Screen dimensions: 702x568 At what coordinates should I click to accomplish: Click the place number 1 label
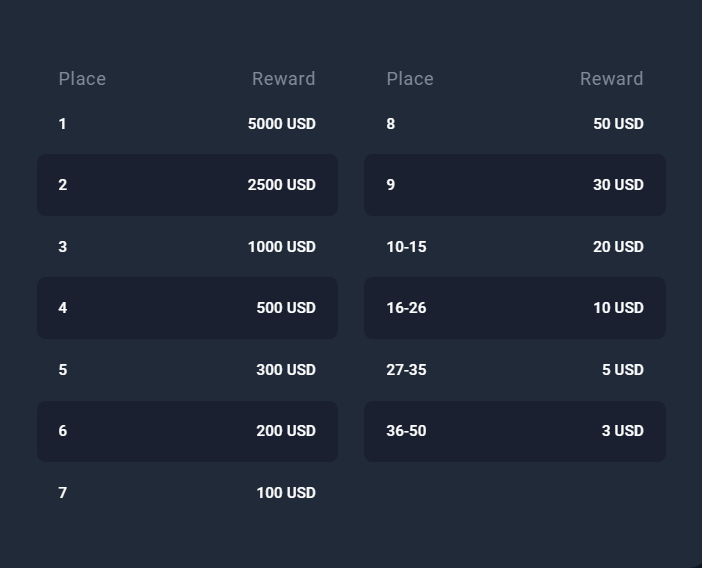(x=62, y=124)
